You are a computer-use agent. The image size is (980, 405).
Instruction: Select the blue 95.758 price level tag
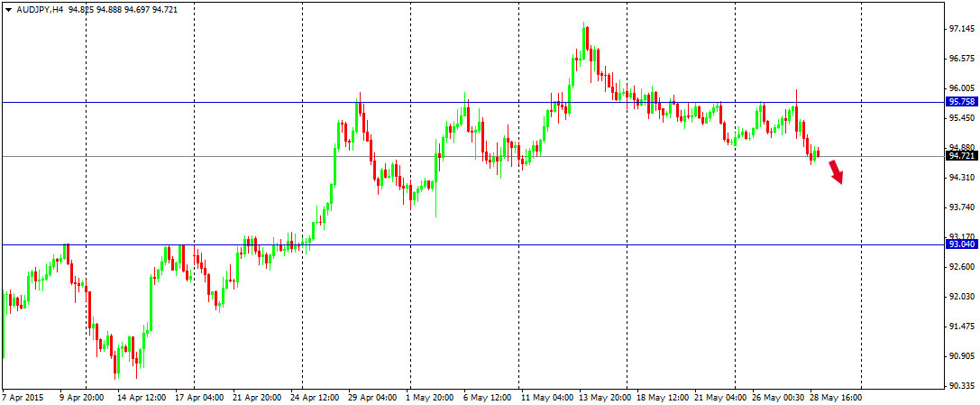tap(962, 102)
